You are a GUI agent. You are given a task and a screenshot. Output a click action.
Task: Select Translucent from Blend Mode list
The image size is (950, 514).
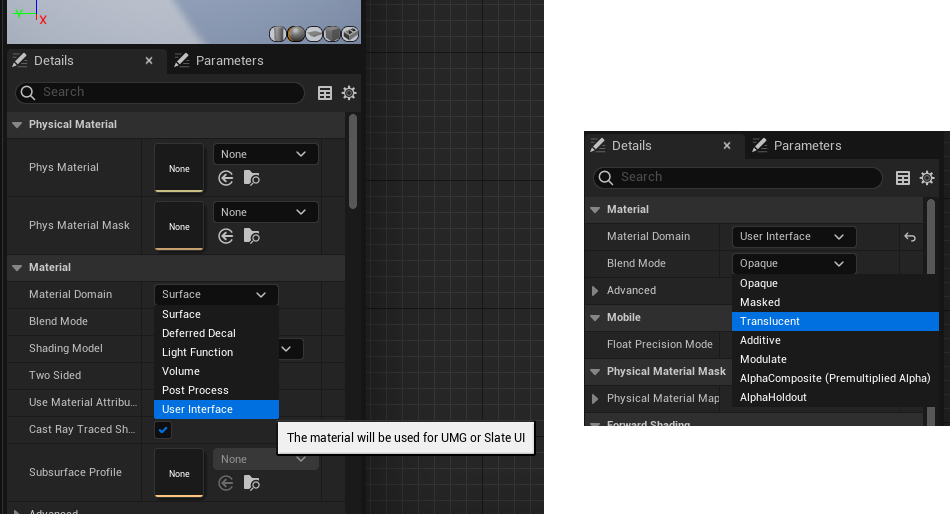click(770, 322)
